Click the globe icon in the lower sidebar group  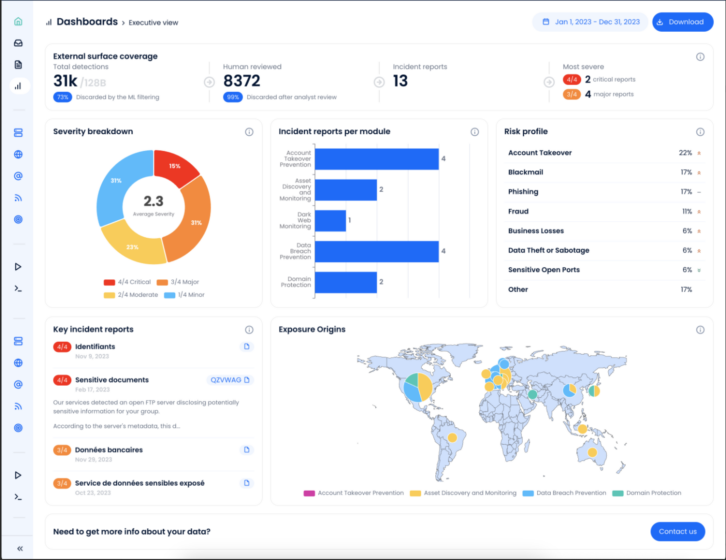[x=18, y=363]
